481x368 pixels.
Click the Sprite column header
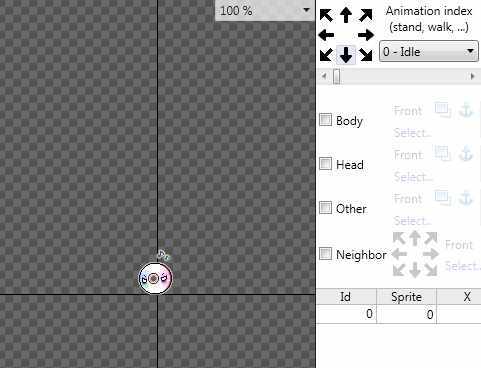pyautogui.click(x=406, y=296)
